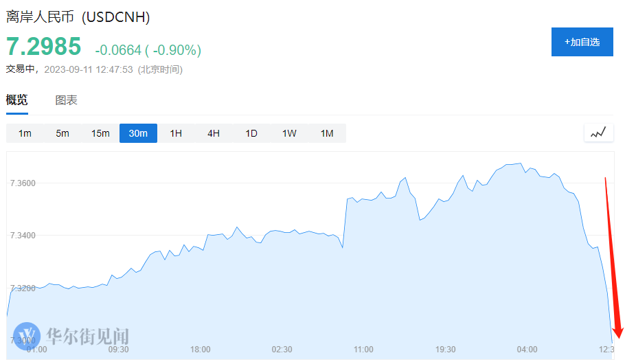
Task: Open the line chart type icon
Action: tap(598, 133)
